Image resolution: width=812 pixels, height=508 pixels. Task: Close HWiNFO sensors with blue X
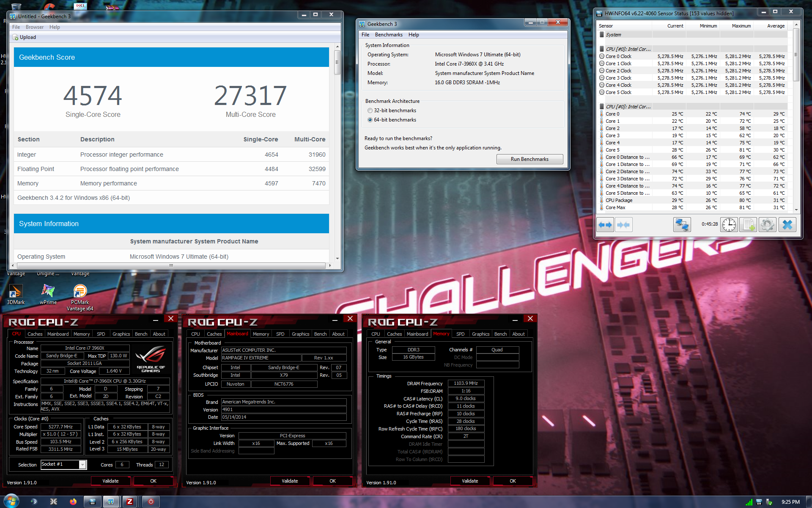click(787, 225)
